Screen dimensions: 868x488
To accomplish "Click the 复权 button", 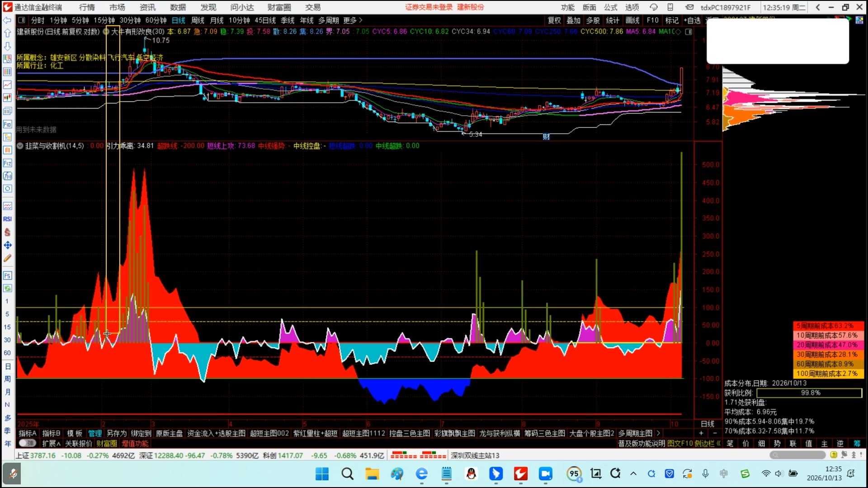I will 554,20.
